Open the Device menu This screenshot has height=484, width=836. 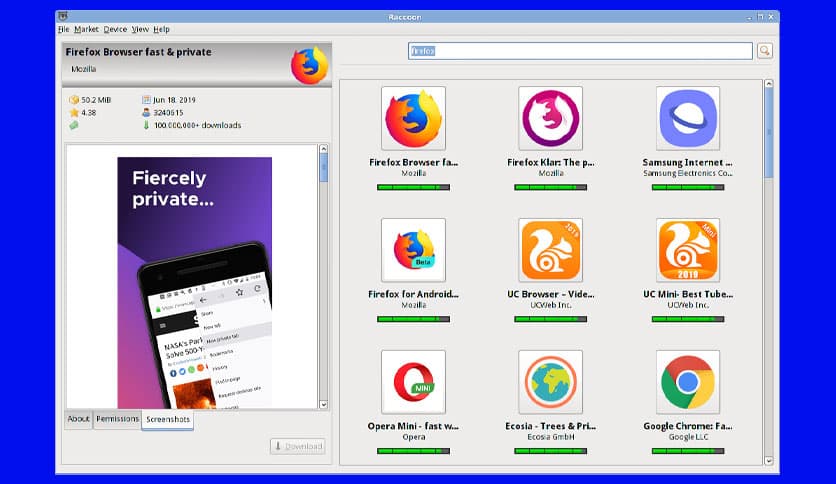click(x=115, y=29)
